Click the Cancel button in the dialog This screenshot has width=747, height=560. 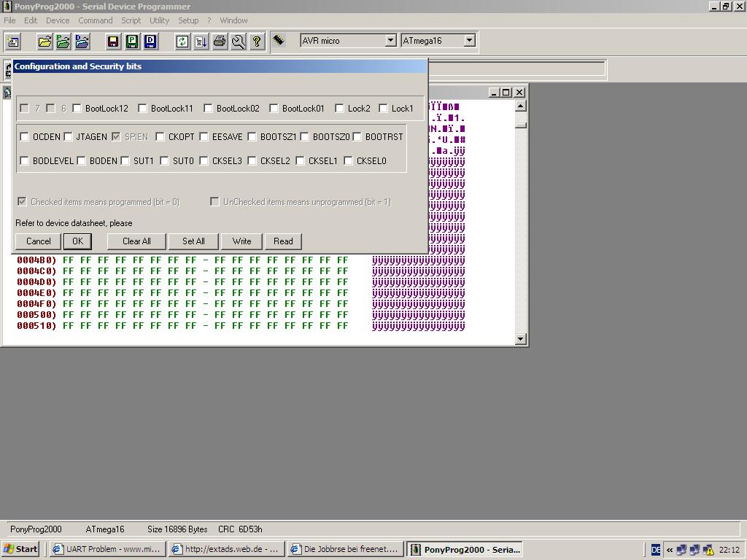click(38, 241)
